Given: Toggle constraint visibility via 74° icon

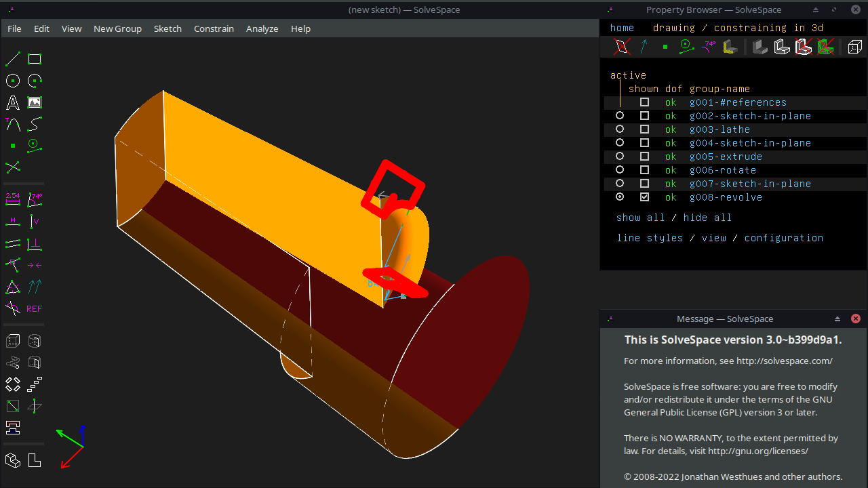Looking at the screenshot, I should coord(709,46).
